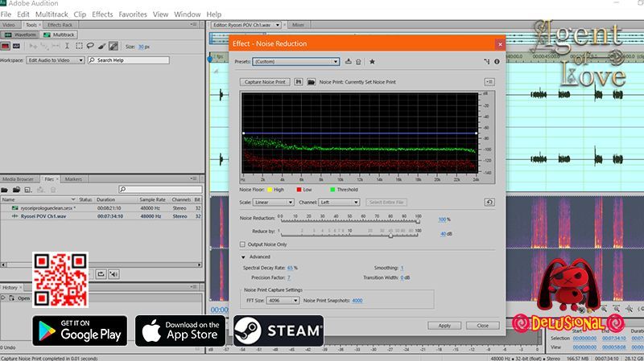Screen dimensions: 644x361
Task: Click the Files panel search field
Action: pos(160,189)
